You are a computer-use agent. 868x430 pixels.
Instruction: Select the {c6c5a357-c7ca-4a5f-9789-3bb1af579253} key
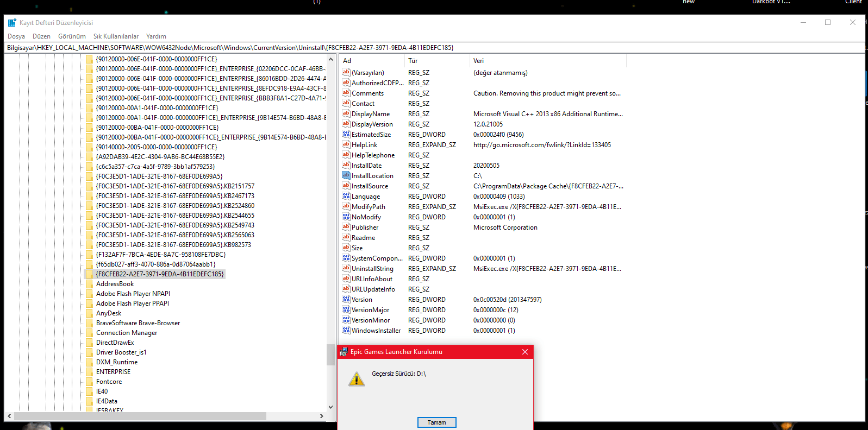coord(155,167)
